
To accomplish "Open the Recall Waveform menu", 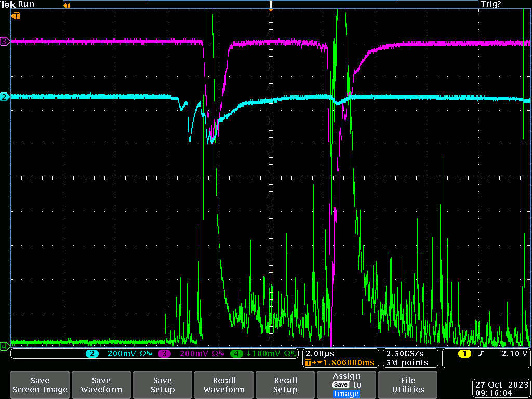I will pyautogui.click(x=224, y=385).
